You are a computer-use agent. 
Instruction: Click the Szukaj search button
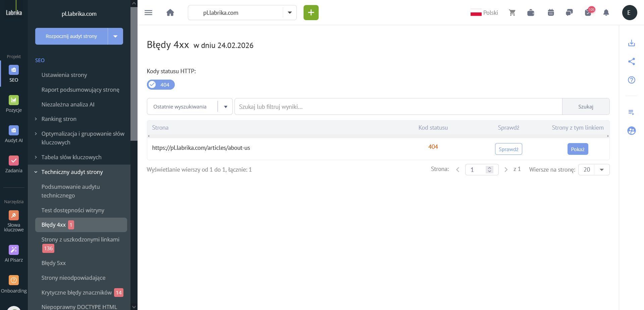[586, 106]
